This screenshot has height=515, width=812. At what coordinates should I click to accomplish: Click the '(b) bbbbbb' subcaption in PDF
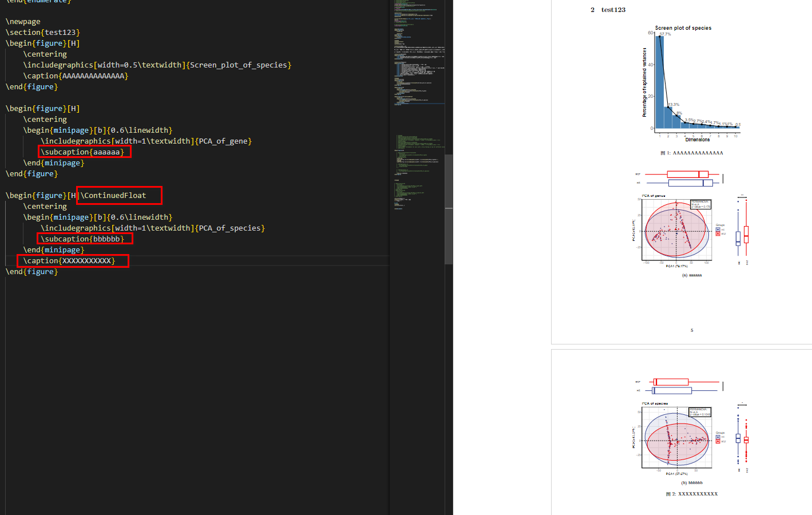coord(692,483)
